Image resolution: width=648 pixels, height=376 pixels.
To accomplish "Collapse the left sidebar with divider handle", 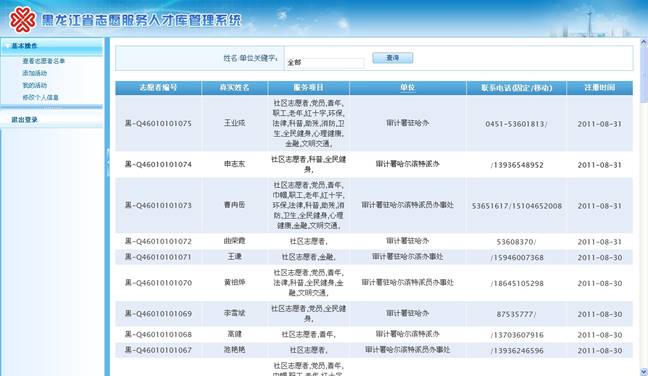I will pos(107,163).
